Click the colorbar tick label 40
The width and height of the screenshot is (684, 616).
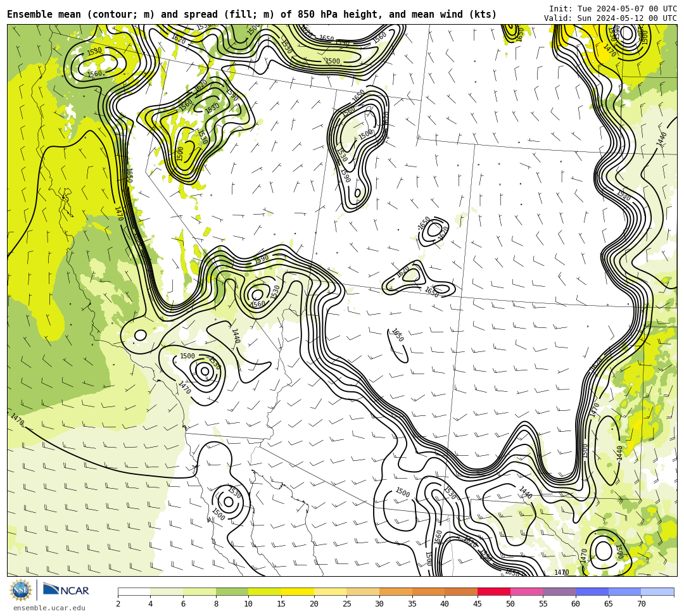click(x=445, y=604)
